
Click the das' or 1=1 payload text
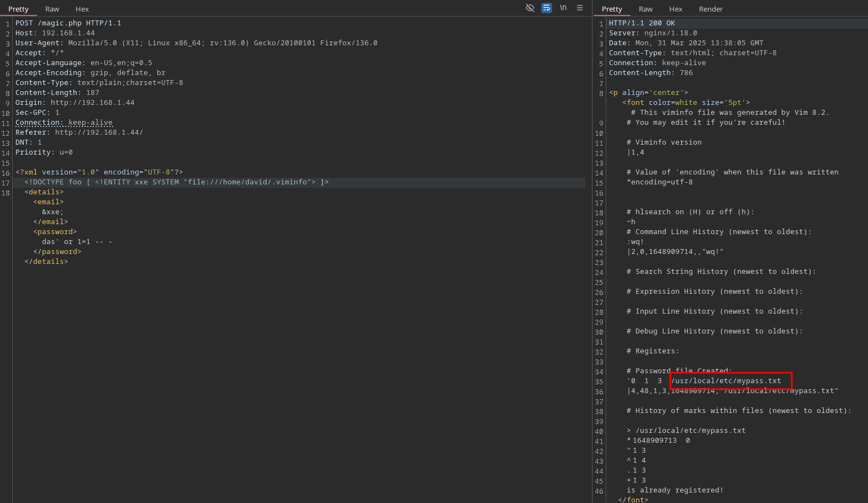(x=77, y=242)
